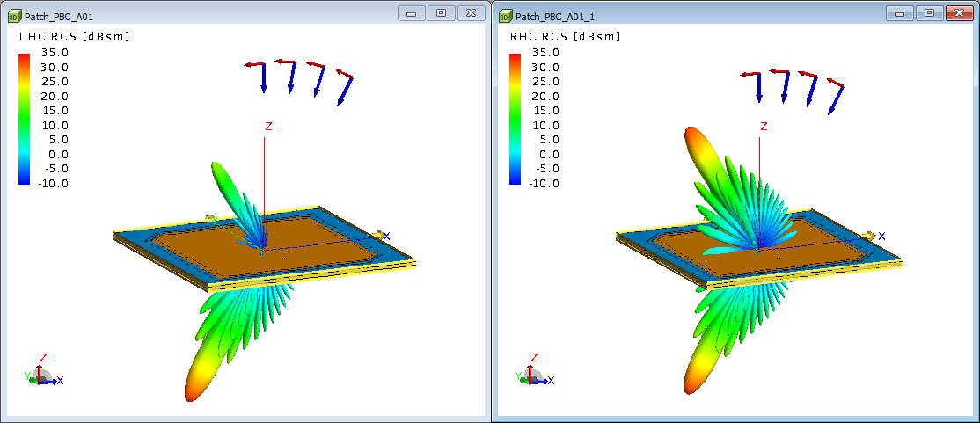Click the RHC RCS color legend bar
The width and height of the screenshot is (980, 423).
[516, 118]
